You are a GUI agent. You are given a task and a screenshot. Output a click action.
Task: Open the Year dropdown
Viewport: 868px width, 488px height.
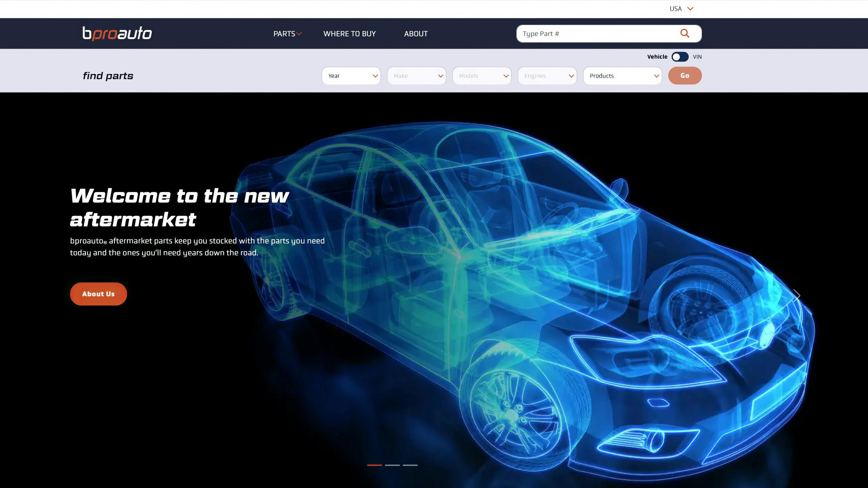tap(351, 76)
